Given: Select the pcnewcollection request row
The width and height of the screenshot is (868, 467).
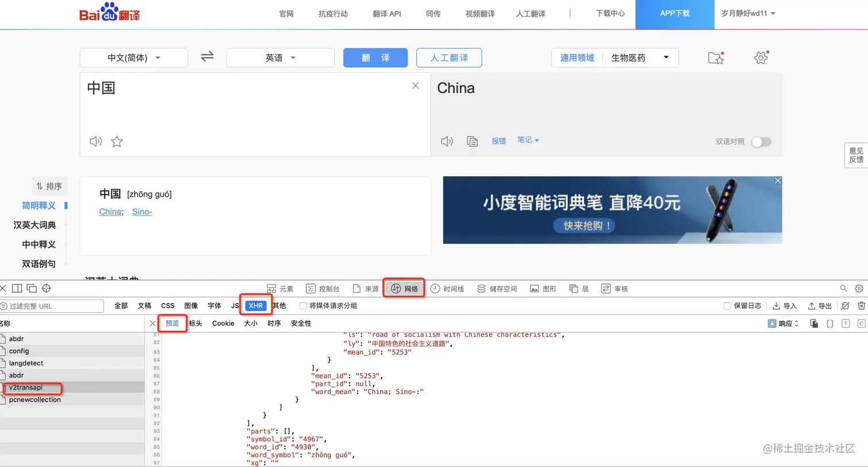Looking at the screenshot, I should pyautogui.click(x=72, y=400).
